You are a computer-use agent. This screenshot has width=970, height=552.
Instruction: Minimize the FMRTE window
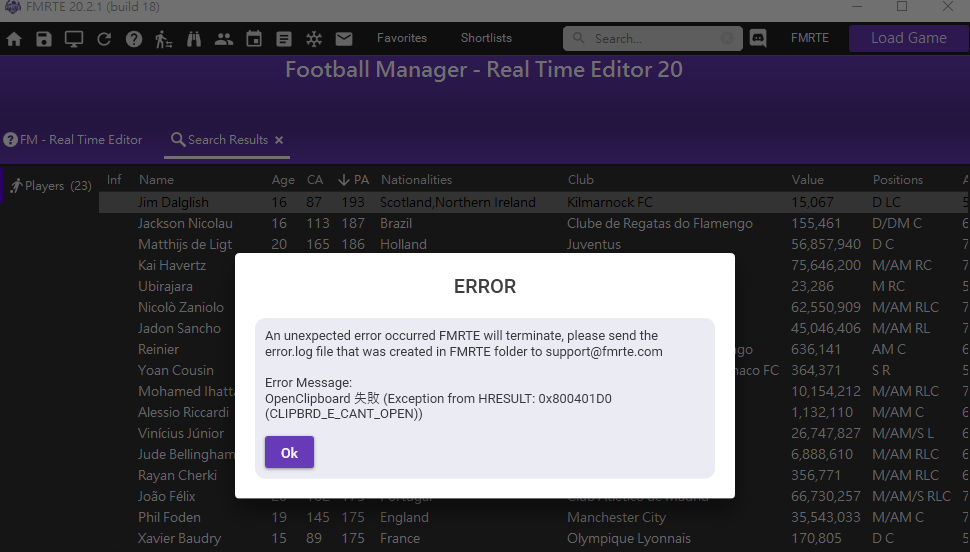(857, 6)
